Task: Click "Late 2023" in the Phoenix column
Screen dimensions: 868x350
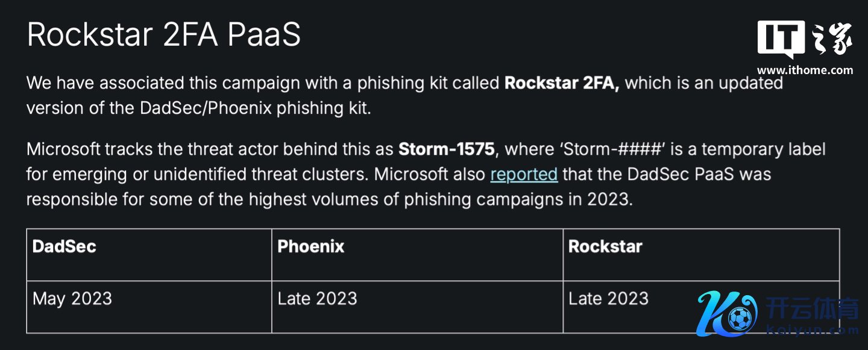Action: click(x=317, y=299)
